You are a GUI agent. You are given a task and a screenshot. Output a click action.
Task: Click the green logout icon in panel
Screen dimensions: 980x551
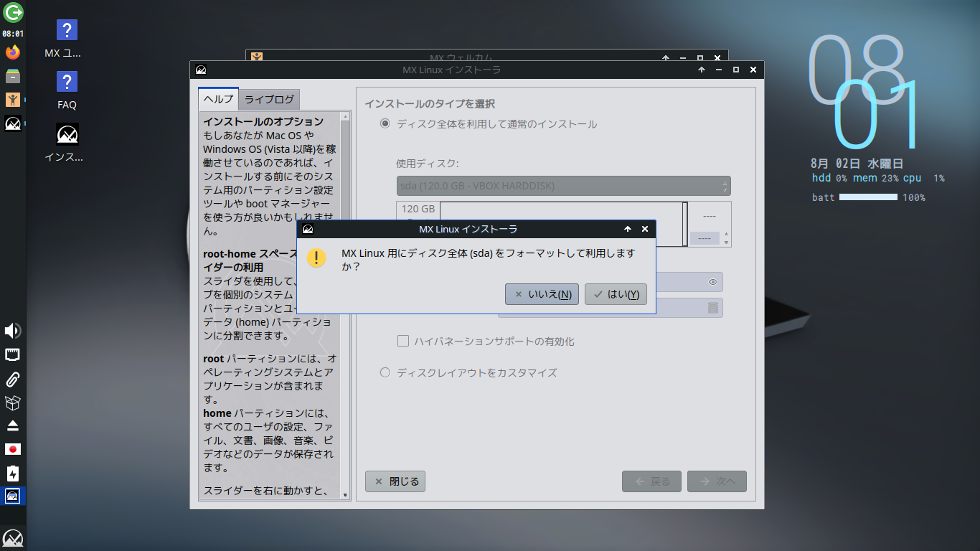[13, 12]
